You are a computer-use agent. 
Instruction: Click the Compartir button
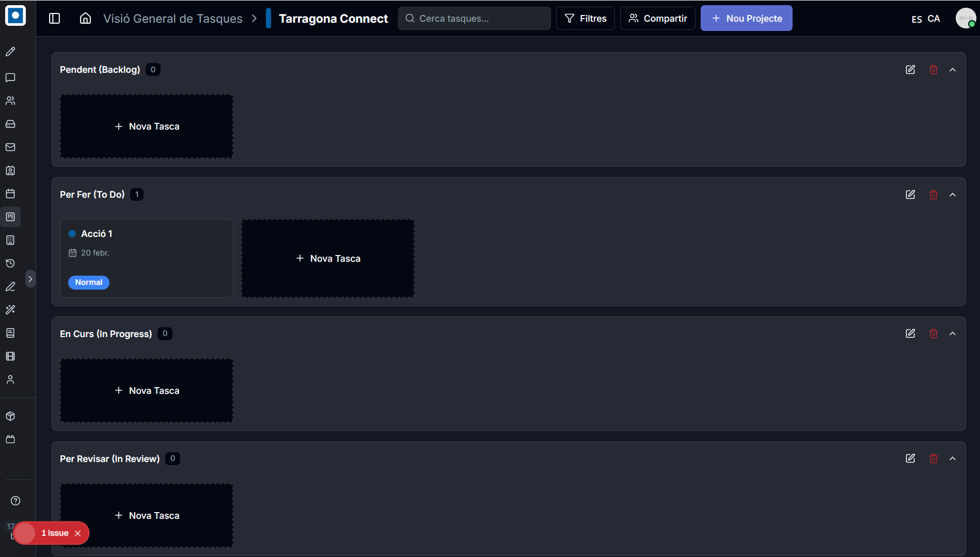pos(657,19)
